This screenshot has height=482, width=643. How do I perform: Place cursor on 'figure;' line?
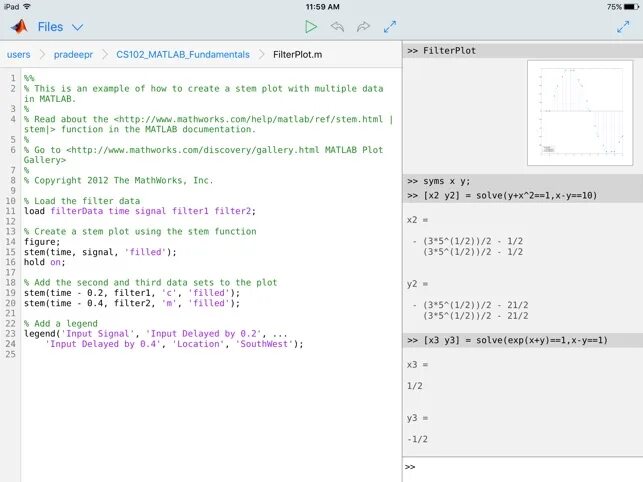pos(42,242)
